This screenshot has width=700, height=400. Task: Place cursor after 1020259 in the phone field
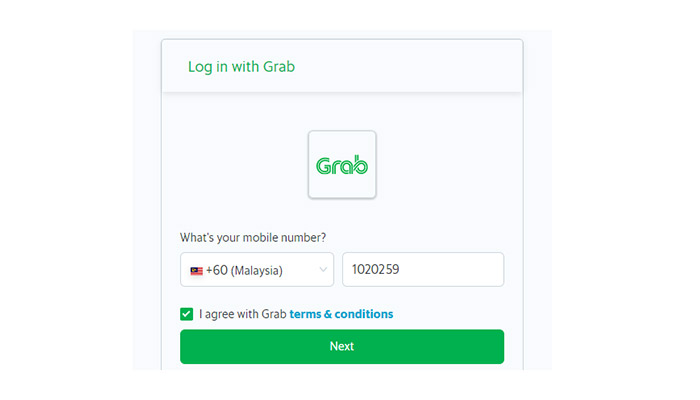[401, 269]
